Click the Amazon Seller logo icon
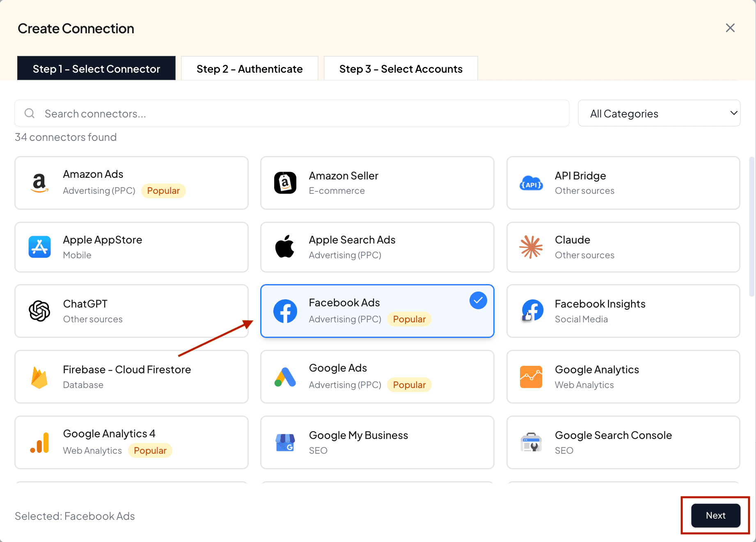The image size is (756, 542). click(x=285, y=183)
